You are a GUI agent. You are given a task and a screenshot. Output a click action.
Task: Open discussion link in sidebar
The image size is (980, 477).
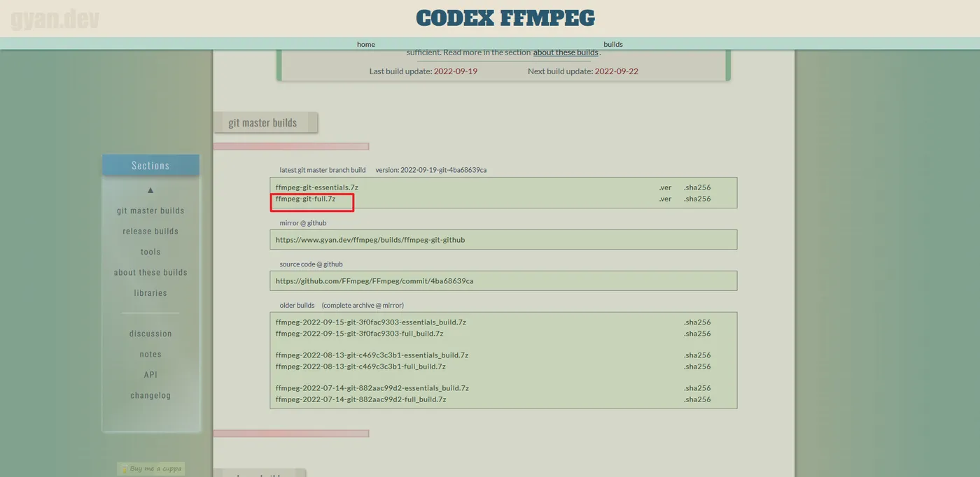pos(150,334)
